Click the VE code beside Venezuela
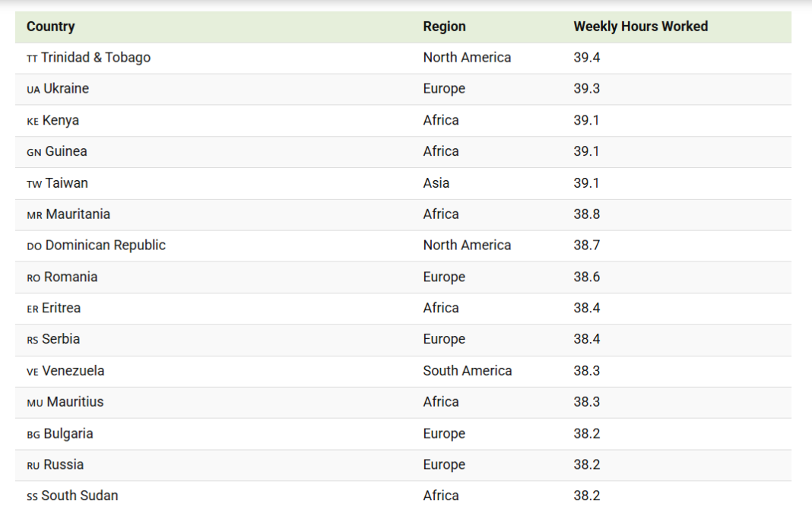This screenshot has height=529, width=812. 33,372
